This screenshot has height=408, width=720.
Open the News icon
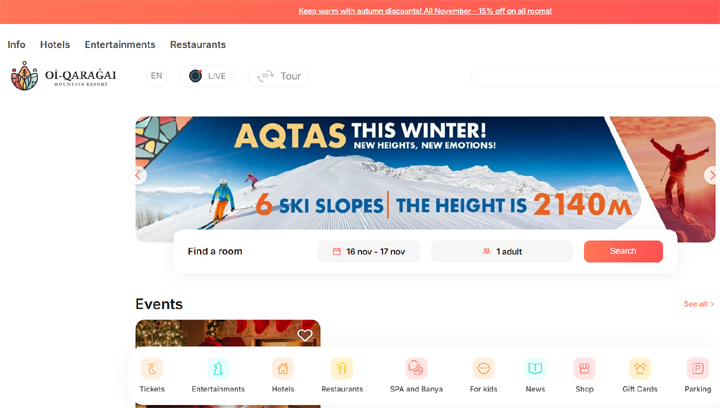(x=535, y=369)
